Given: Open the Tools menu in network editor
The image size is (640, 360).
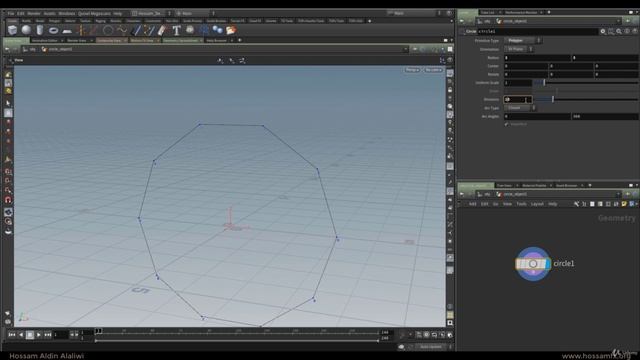Looking at the screenshot, I should click(521, 204).
